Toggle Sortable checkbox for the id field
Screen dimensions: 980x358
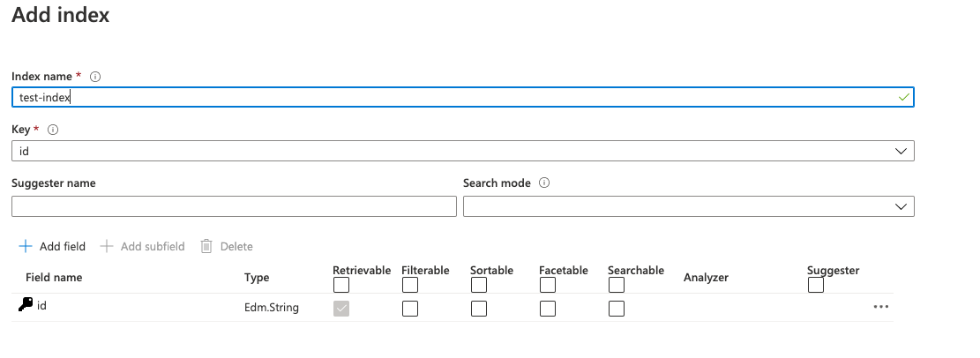pos(479,309)
